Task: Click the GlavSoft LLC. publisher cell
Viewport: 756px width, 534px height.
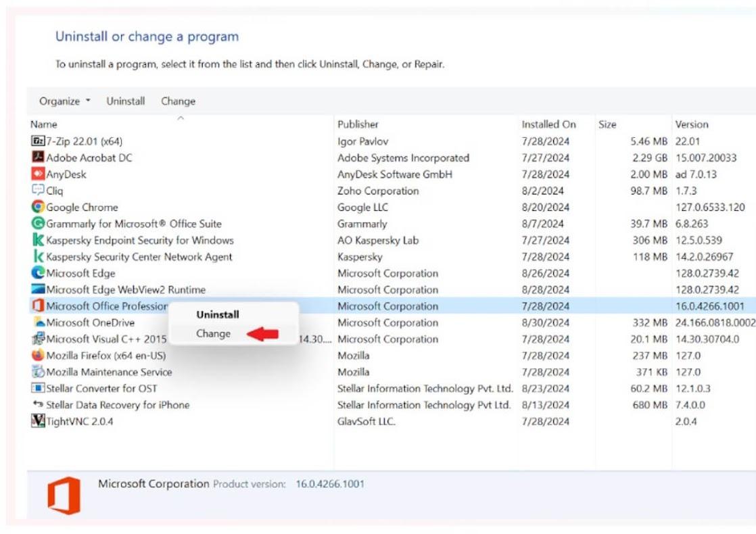Action: [x=367, y=421]
